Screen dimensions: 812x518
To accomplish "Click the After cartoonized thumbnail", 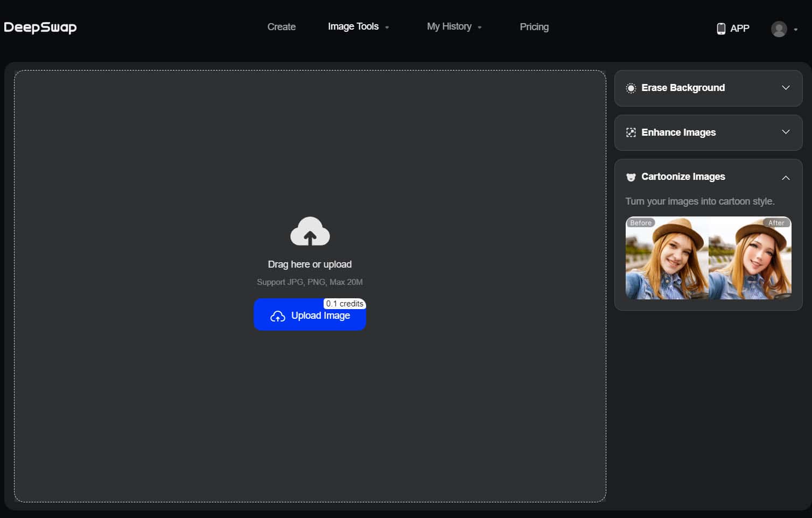I will tap(750, 258).
